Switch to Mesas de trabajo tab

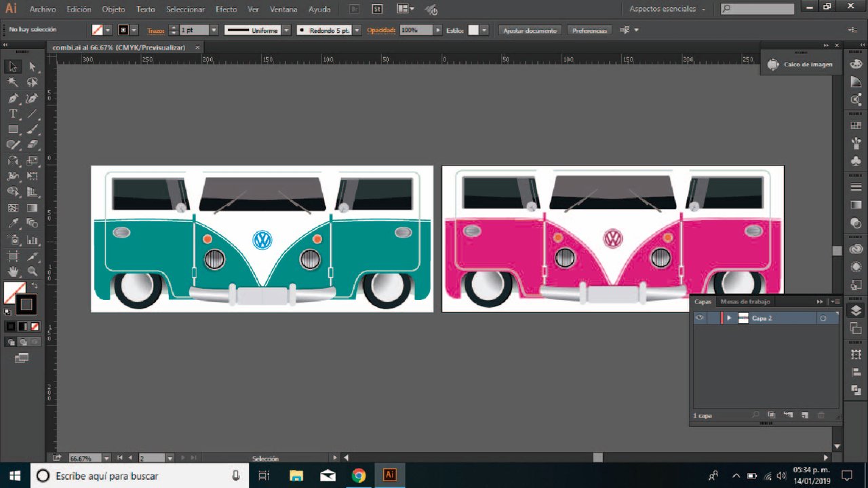click(745, 301)
